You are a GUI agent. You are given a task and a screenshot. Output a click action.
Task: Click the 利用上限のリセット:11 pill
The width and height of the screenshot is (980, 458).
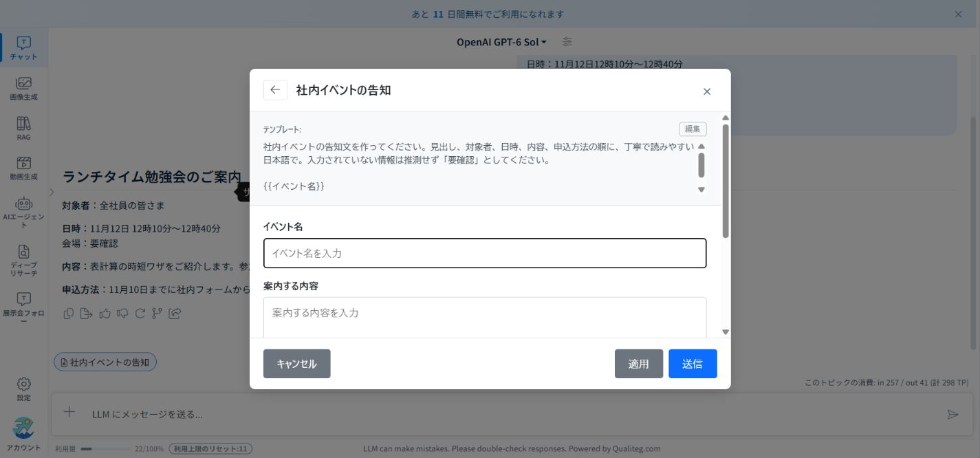(210, 448)
